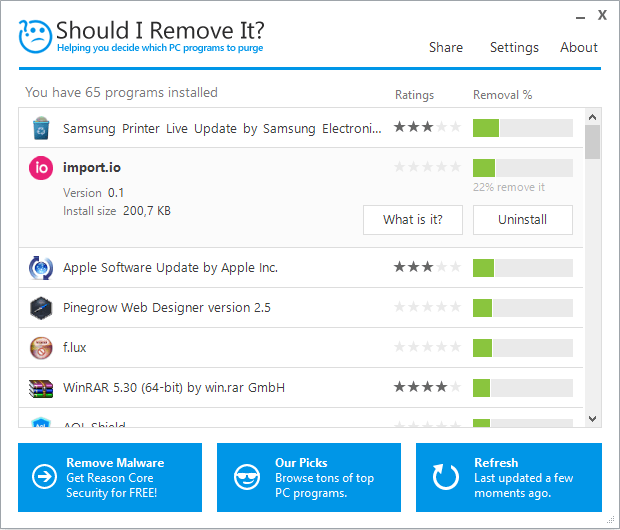
Task: Click the import.io removal percentage bar
Action: [523, 168]
